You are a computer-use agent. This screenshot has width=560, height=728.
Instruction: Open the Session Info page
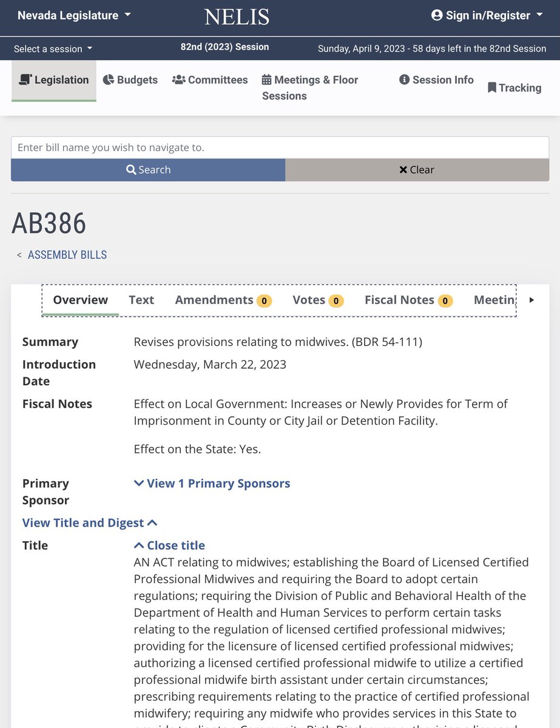(x=436, y=79)
